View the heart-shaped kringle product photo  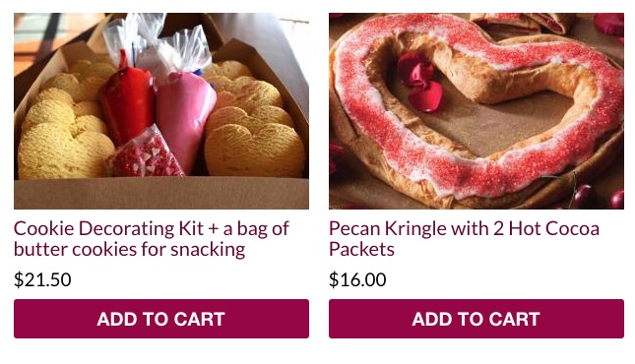pos(476,111)
